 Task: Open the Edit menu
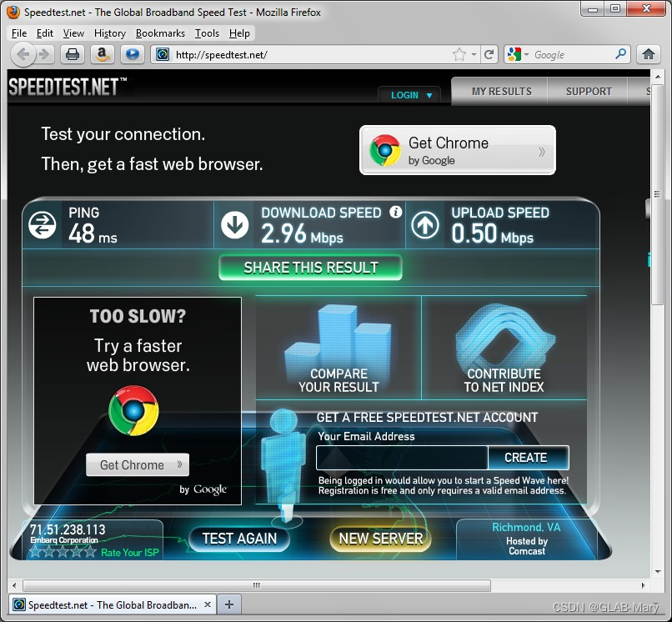point(44,33)
